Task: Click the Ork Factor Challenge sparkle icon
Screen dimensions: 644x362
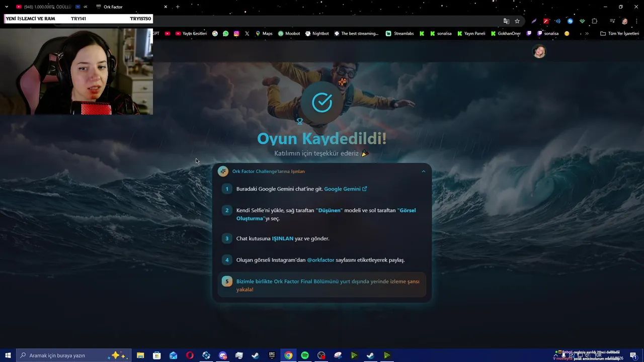Action: pyautogui.click(x=223, y=171)
